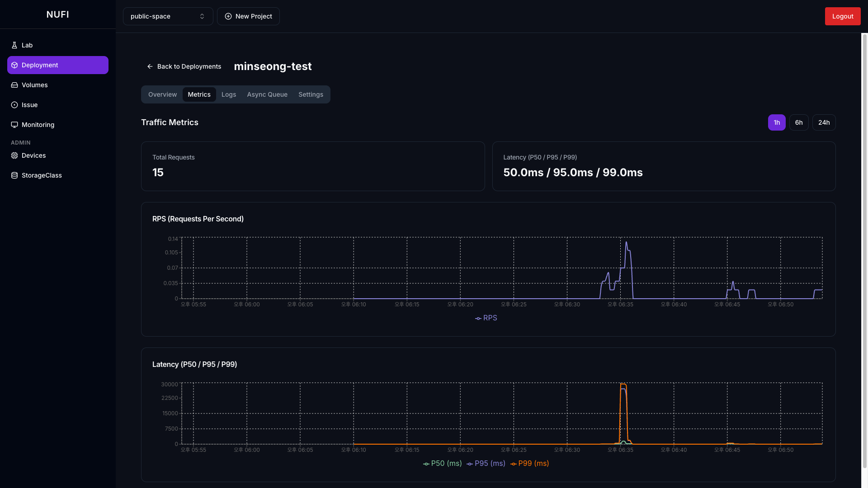Open Monitoring using its monitor icon
868x488 pixels.
[x=14, y=125]
